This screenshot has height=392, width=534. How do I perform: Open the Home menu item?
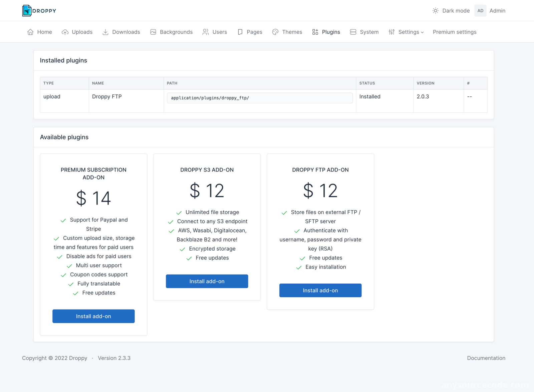(x=39, y=32)
